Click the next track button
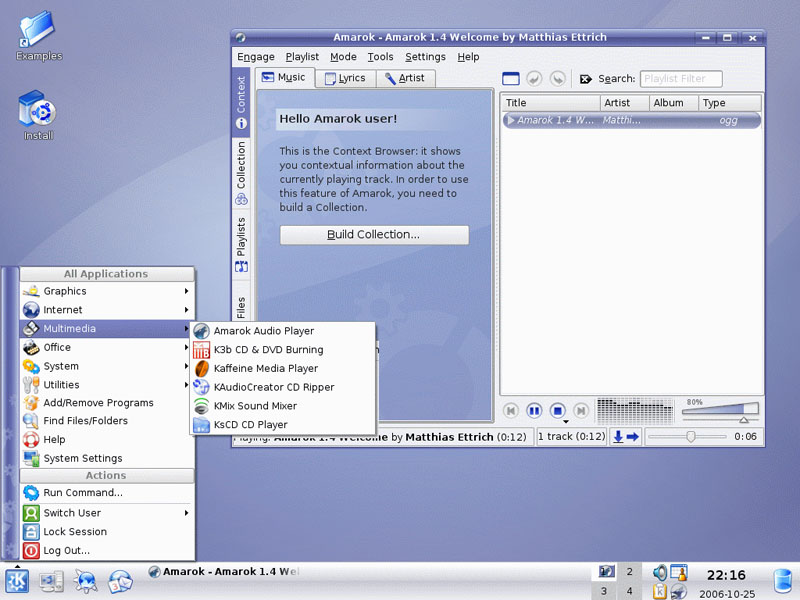Image resolution: width=800 pixels, height=600 pixels. [581, 410]
